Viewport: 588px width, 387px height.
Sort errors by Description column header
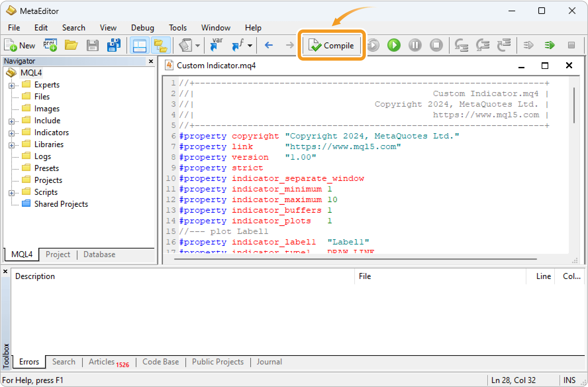[x=183, y=276]
